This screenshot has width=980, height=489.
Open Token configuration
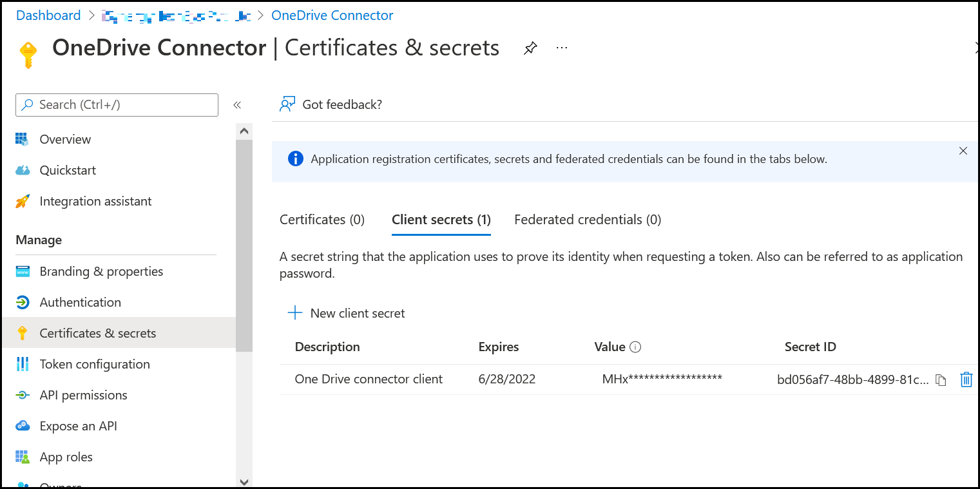click(x=95, y=364)
